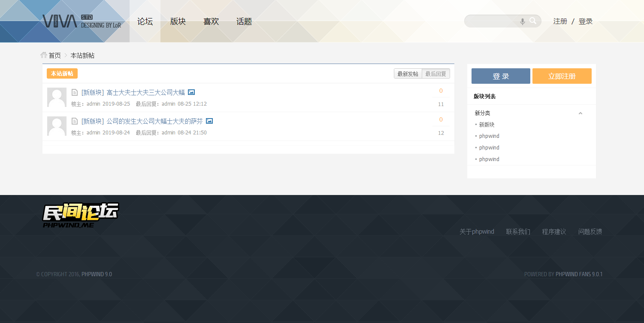644x323 pixels.
Task: Open the 版块 navigation menu
Action: click(x=178, y=21)
